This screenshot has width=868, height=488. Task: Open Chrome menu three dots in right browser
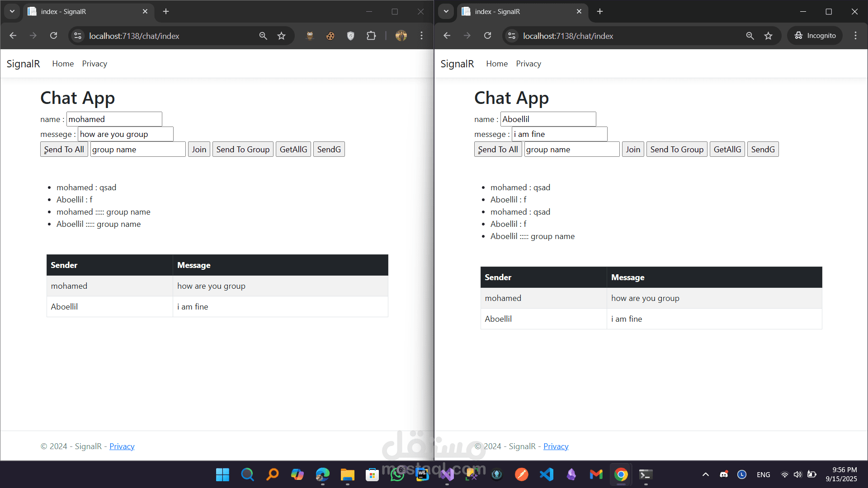pos(855,36)
